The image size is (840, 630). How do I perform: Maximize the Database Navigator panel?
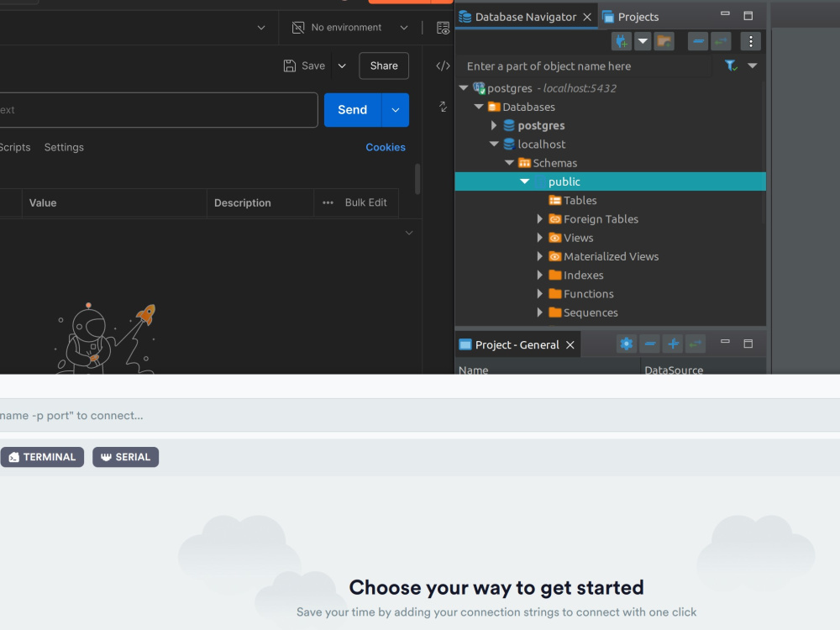point(748,16)
